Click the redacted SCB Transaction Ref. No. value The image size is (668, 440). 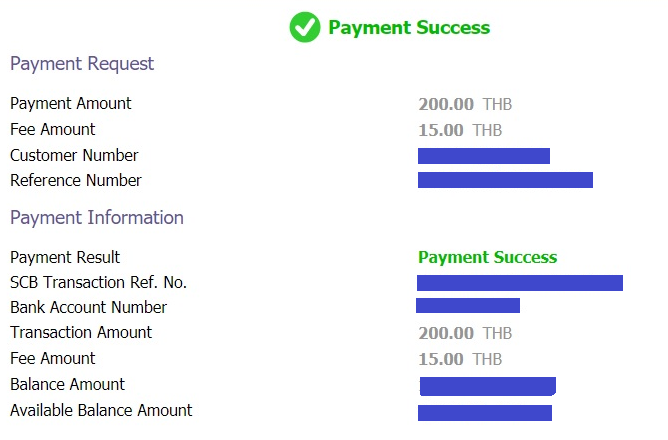520,283
